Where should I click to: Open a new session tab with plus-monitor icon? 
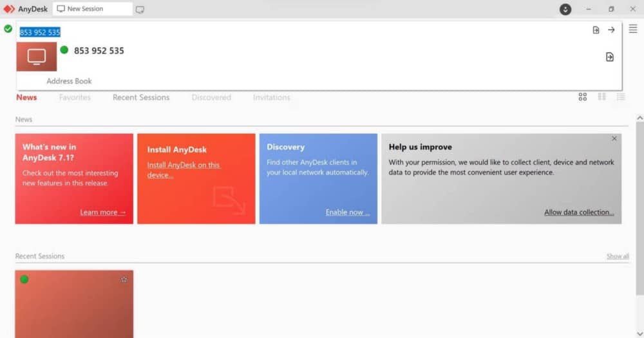(140, 10)
